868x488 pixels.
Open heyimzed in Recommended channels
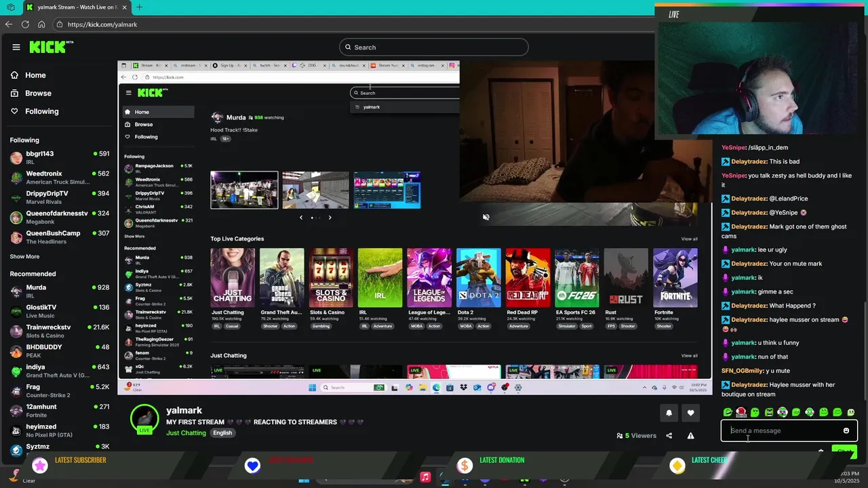pyautogui.click(x=60, y=430)
